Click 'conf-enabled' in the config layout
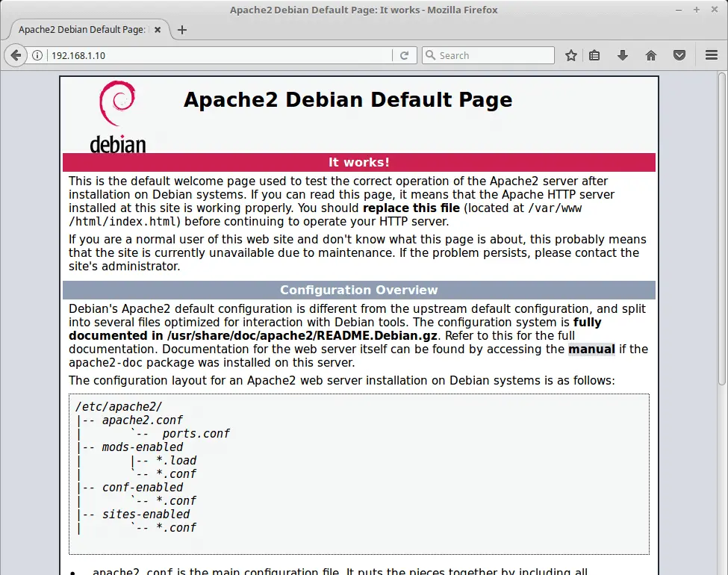This screenshot has height=575, width=728. (x=143, y=488)
